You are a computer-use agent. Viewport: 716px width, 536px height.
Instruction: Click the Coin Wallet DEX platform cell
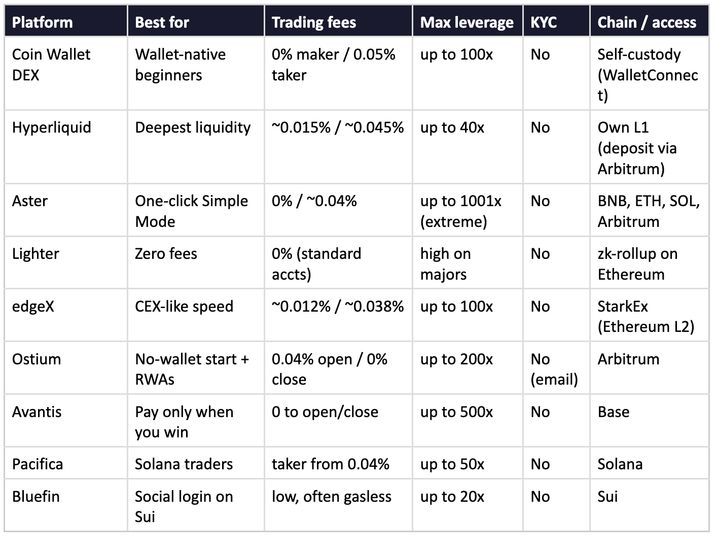pyautogui.click(x=66, y=73)
